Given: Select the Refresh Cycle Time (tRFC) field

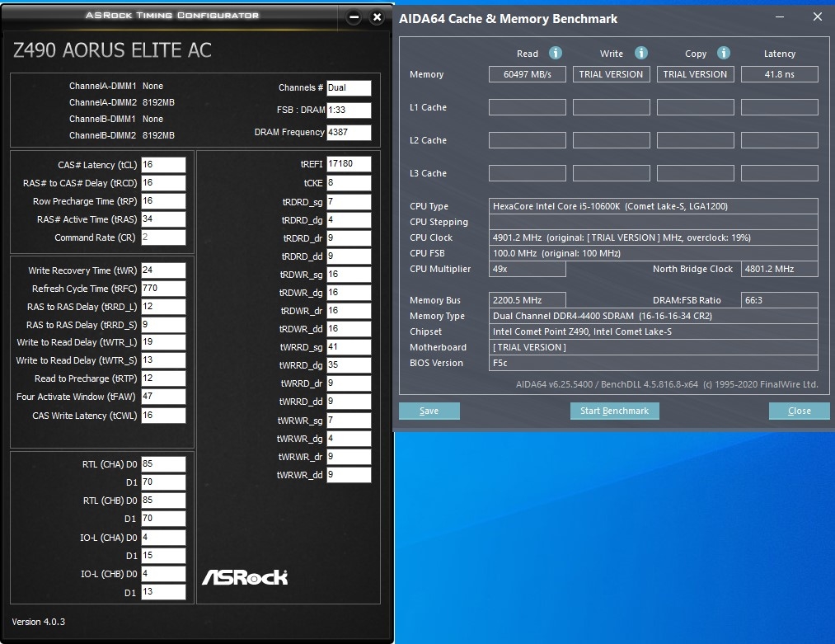Looking at the screenshot, I should click(163, 288).
